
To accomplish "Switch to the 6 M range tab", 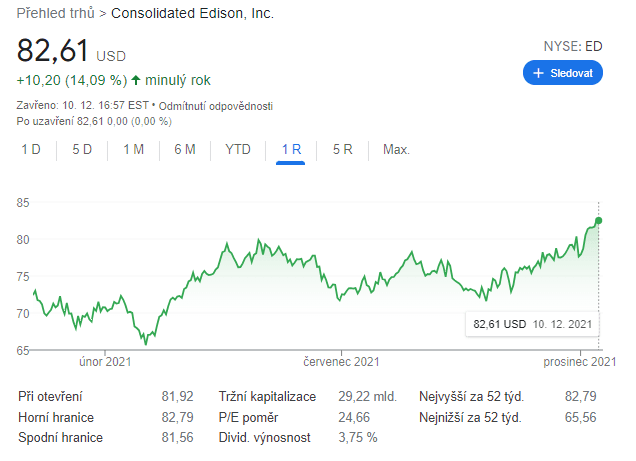I will (x=184, y=150).
